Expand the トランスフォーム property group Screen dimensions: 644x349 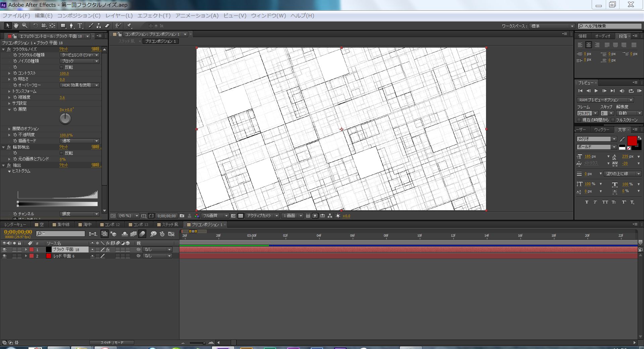(9, 91)
